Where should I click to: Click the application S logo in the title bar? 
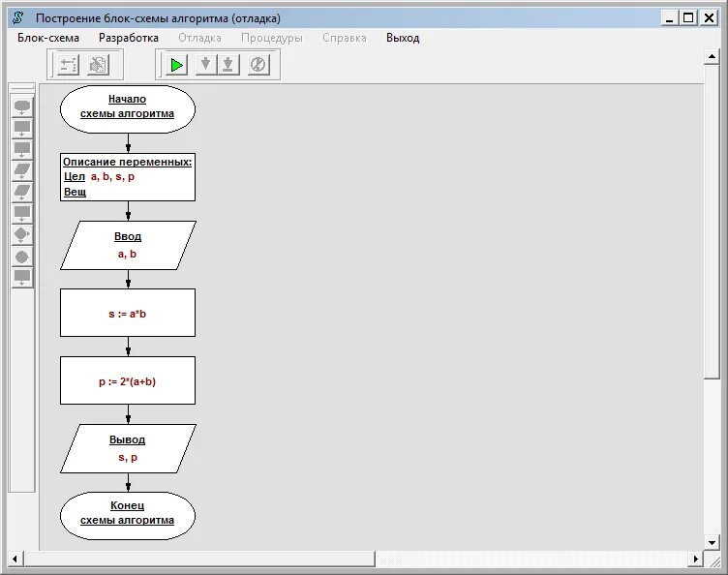pos(18,18)
